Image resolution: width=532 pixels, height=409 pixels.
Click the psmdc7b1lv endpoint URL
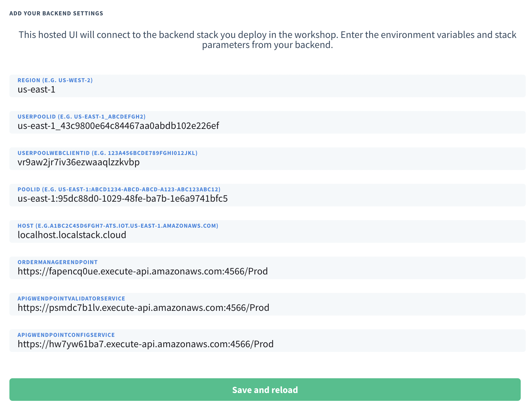click(x=143, y=307)
